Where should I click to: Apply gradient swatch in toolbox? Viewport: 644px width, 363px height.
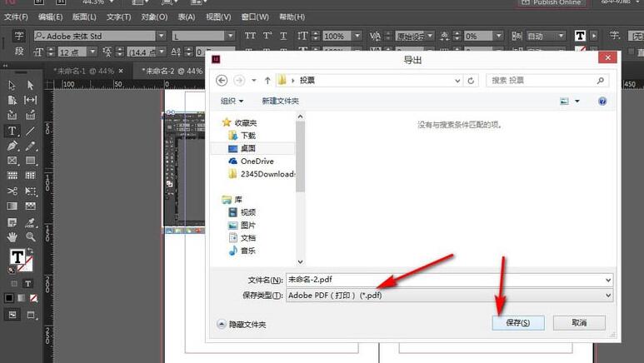[22, 298]
